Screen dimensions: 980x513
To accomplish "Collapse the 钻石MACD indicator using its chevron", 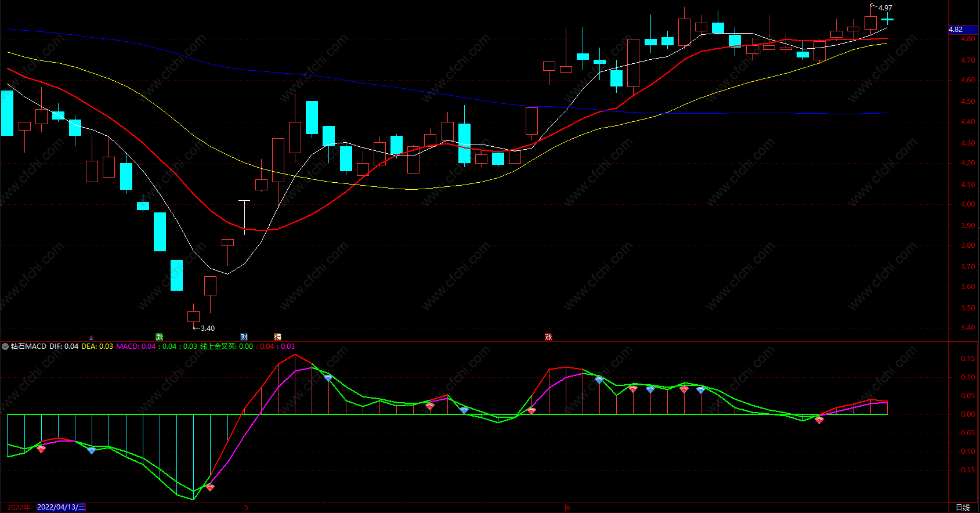I will point(5,346).
